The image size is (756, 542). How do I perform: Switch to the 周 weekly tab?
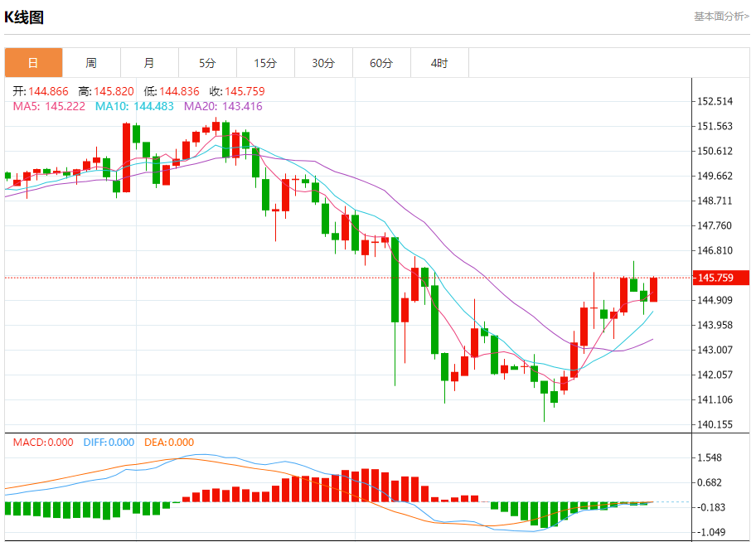pos(91,63)
